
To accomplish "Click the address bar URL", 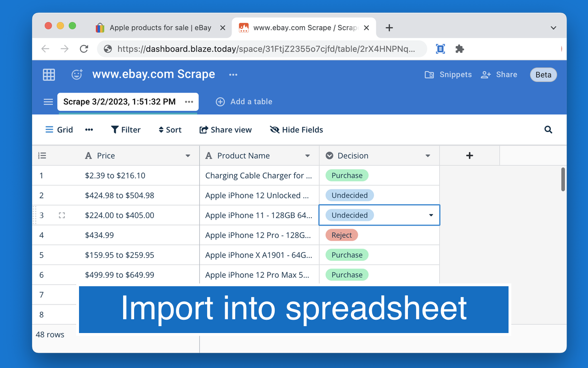I will pos(266,49).
